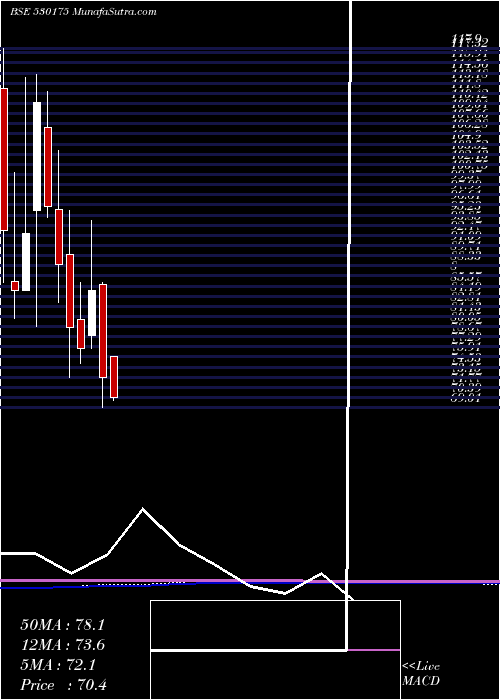Select the 5MA : 72.1 value
500x700 pixels.
(x=58, y=665)
